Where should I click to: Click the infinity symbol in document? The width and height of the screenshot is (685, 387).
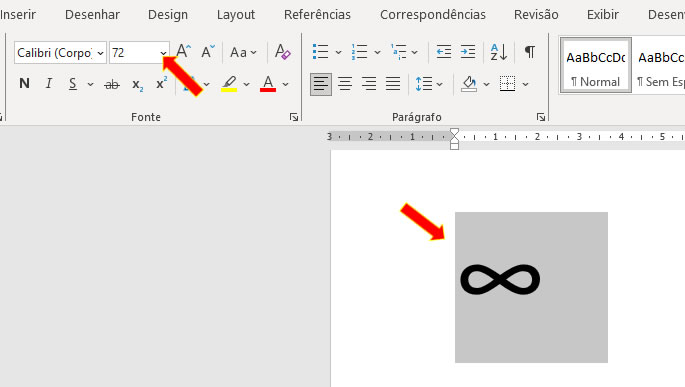tap(500, 280)
